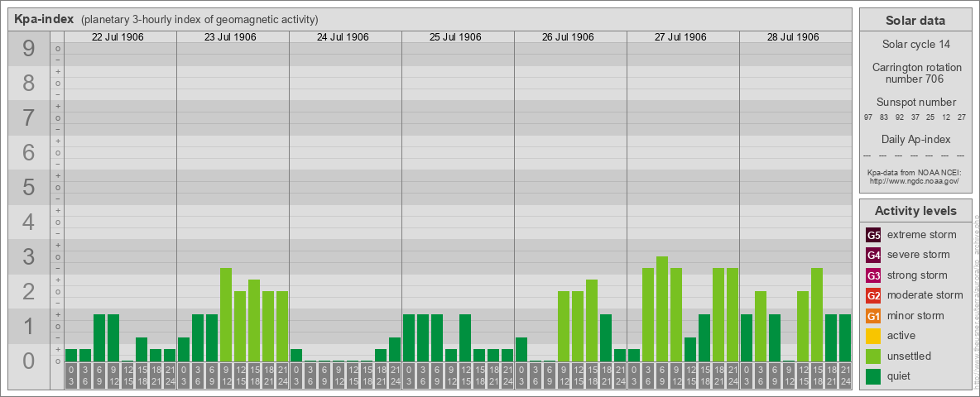This screenshot has width=980, height=397.
Task: Click the sunspot value 83
Action: coord(884,117)
